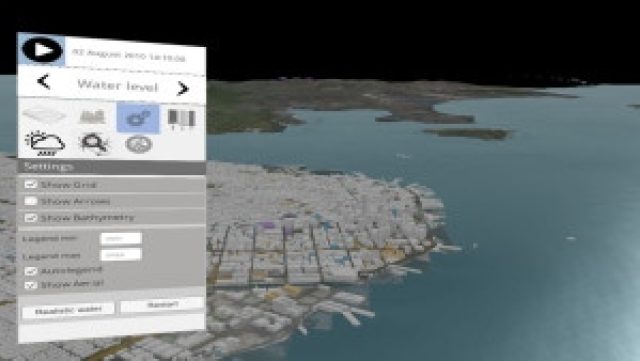Open the terrain layer icon

(x=44, y=116)
